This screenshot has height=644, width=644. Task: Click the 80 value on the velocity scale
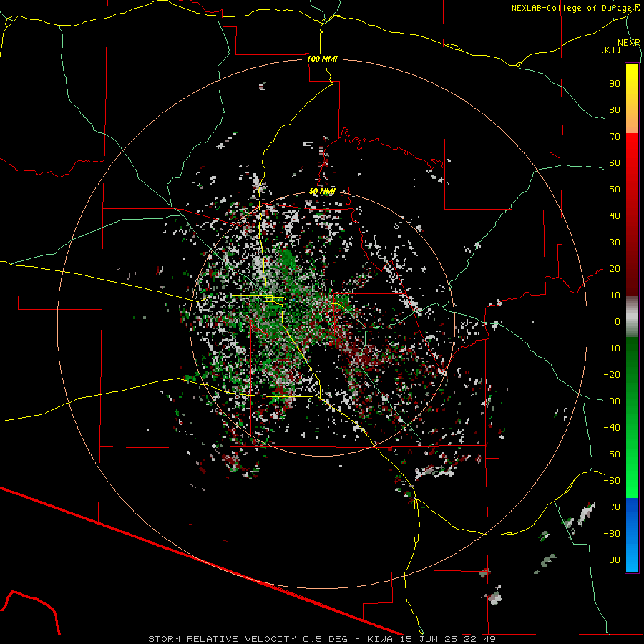click(x=615, y=110)
